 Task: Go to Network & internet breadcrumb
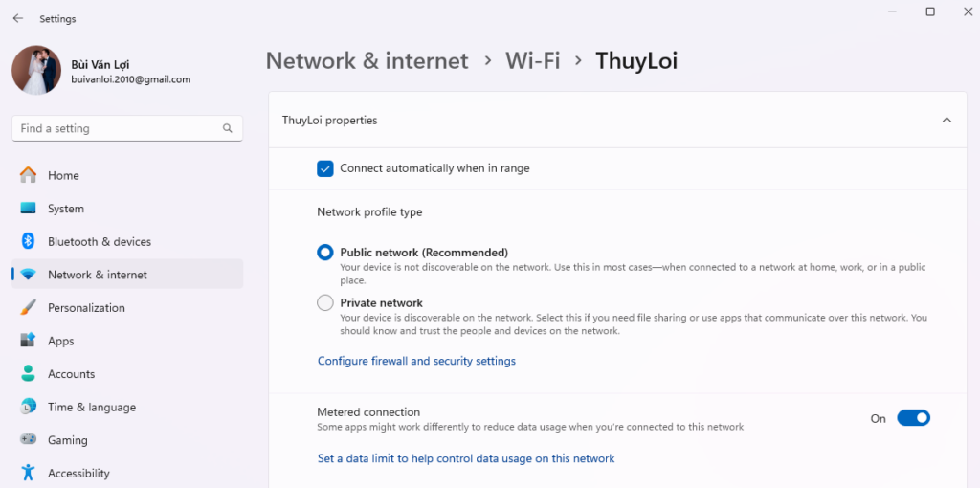pos(367,61)
